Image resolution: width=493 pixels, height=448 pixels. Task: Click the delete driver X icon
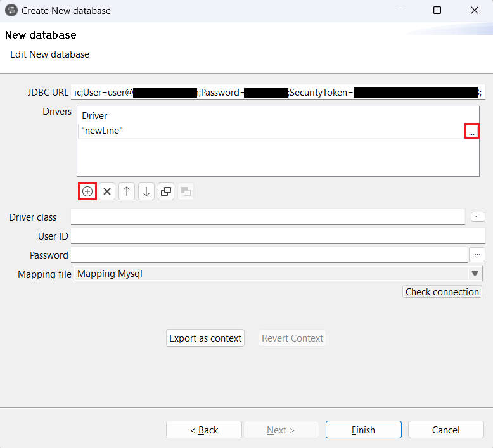pyautogui.click(x=107, y=191)
